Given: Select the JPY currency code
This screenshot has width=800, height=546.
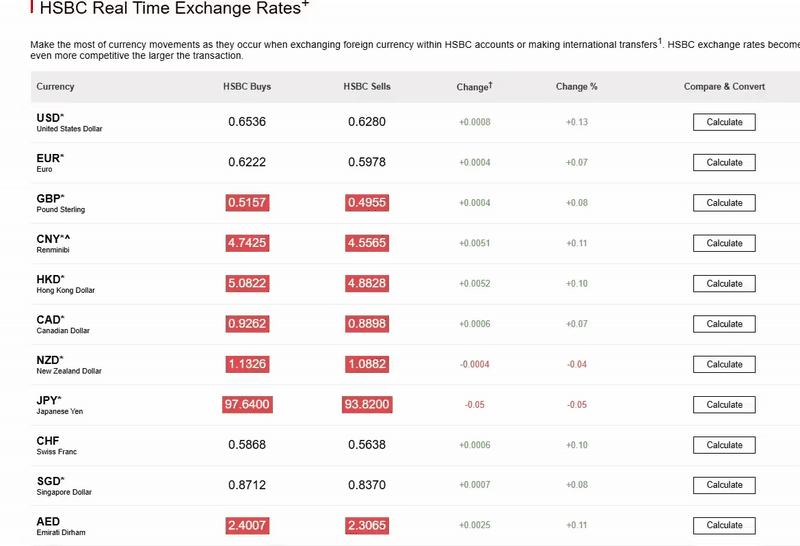Looking at the screenshot, I should tap(47, 400).
